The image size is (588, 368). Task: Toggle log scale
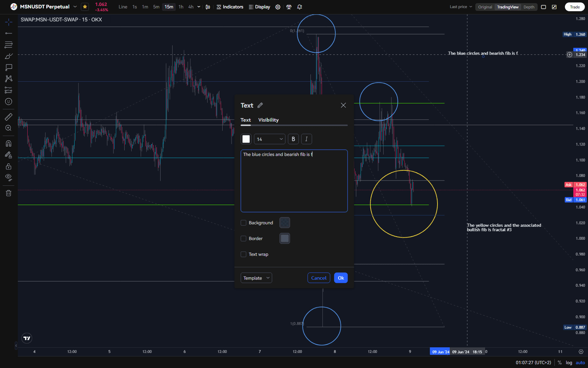569,363
